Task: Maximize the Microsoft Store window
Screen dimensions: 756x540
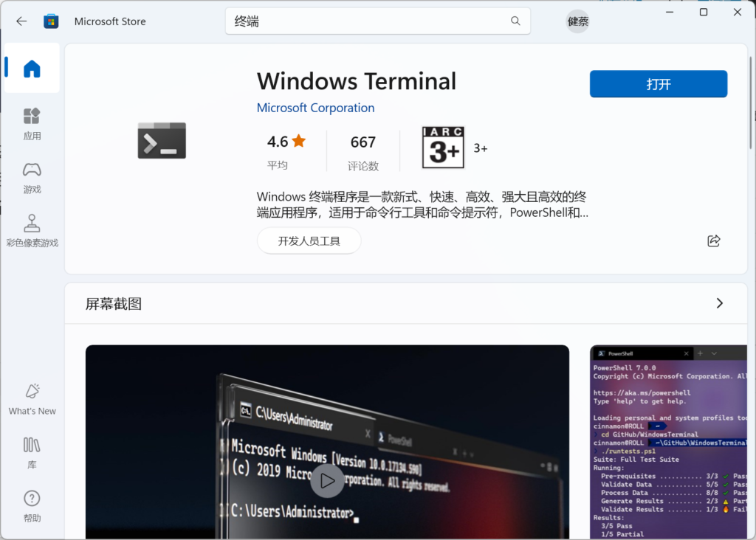Action: pos(704,12)
